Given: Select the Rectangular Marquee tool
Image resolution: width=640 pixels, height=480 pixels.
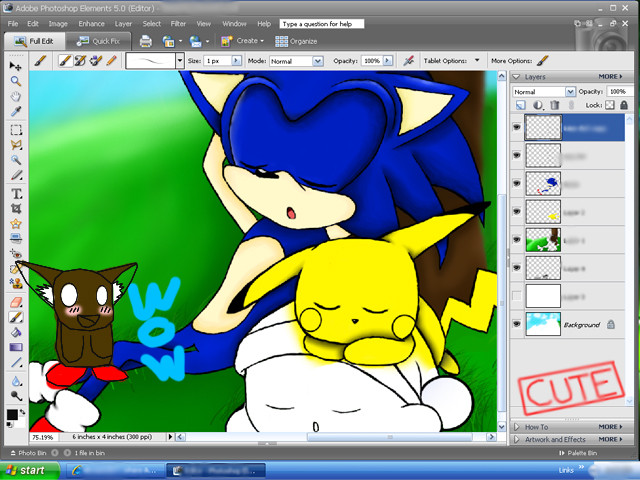Looking at the screenshot, I should click(x=16, y=130).
